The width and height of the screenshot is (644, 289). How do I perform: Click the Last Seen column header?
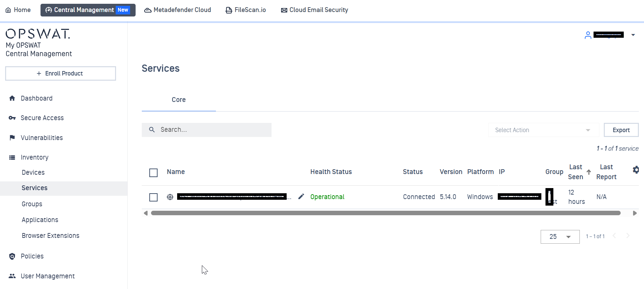(x=576, y=172)
